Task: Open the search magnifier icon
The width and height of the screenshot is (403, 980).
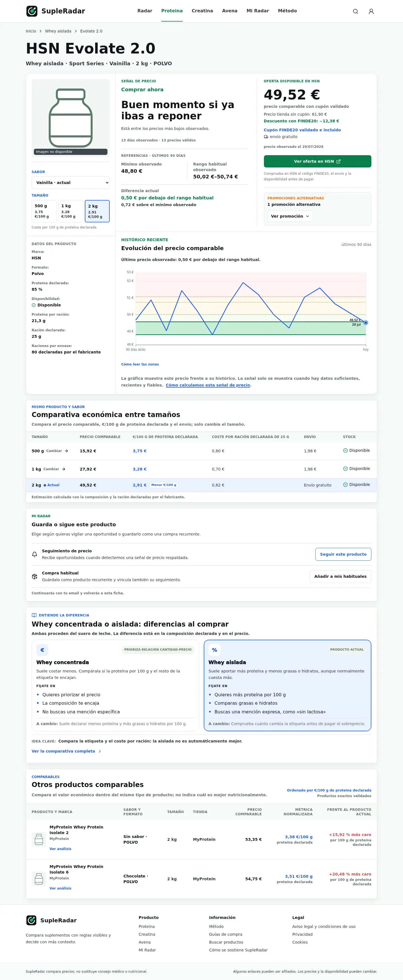Action: (355, 11)
